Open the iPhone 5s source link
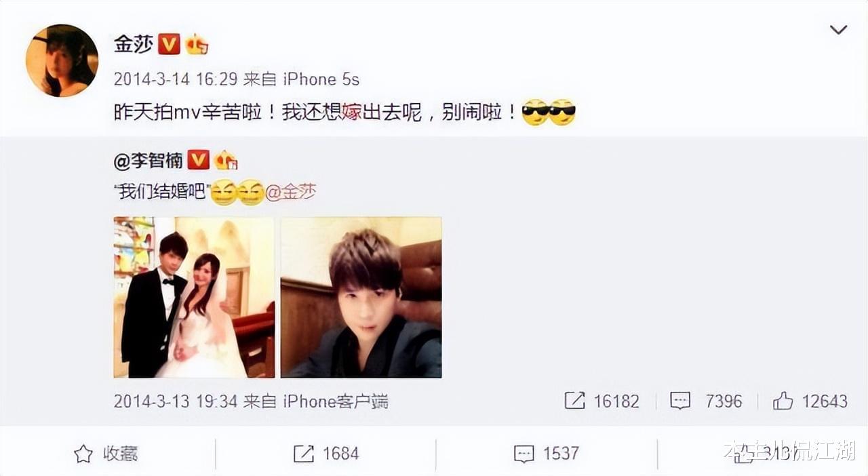This screenshot has width=868, height=476. 321,79
